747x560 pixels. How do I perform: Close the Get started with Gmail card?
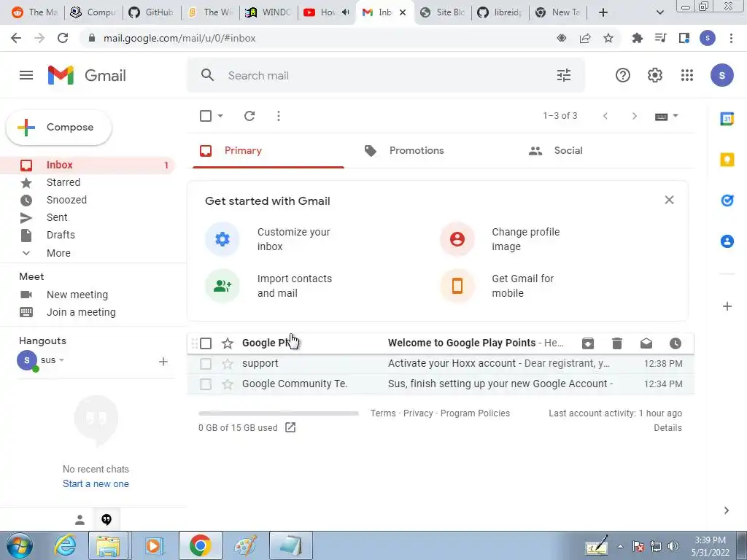pos(669,200)
